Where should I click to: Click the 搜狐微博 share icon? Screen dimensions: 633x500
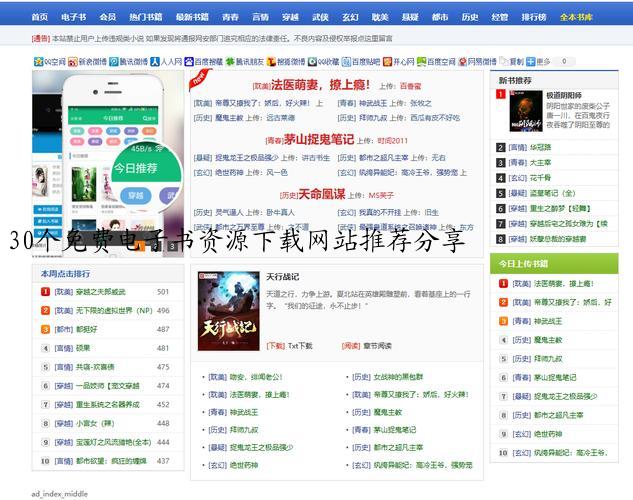[271, 62]
